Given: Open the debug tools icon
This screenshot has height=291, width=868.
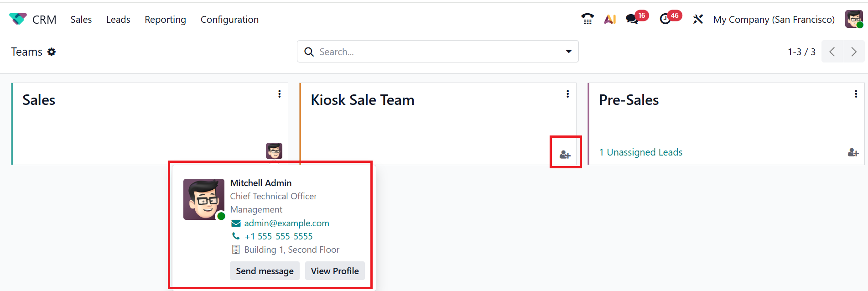Looking at the screenshot, I should click(x=698, y=19).
